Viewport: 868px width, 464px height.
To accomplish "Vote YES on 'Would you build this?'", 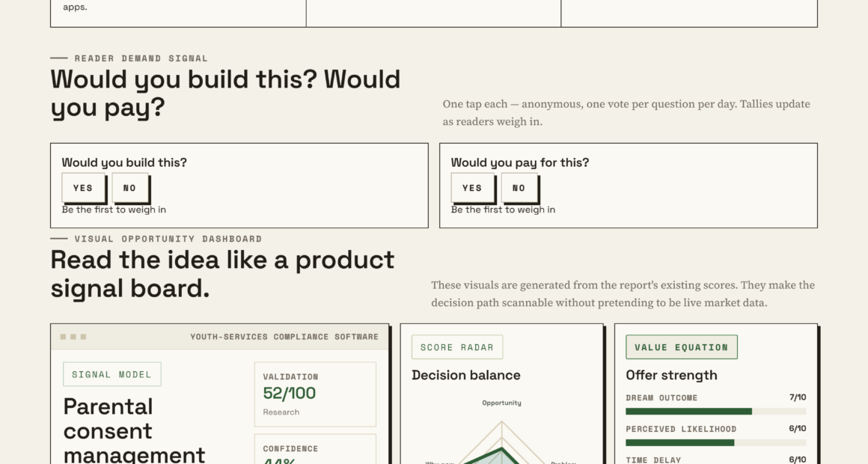I will coord(83,188).
